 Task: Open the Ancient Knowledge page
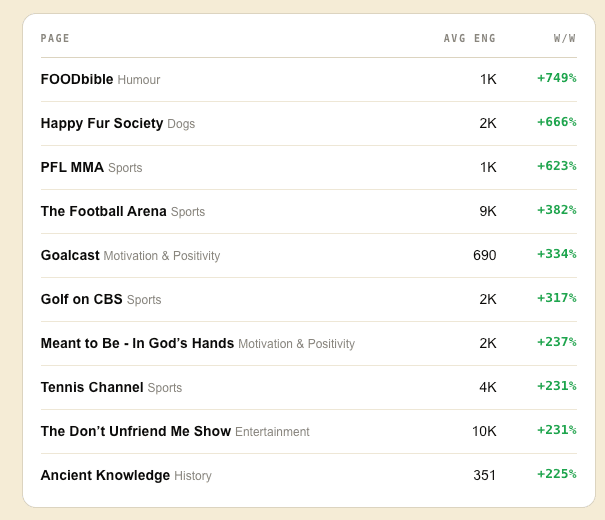(x=105, y=475)
